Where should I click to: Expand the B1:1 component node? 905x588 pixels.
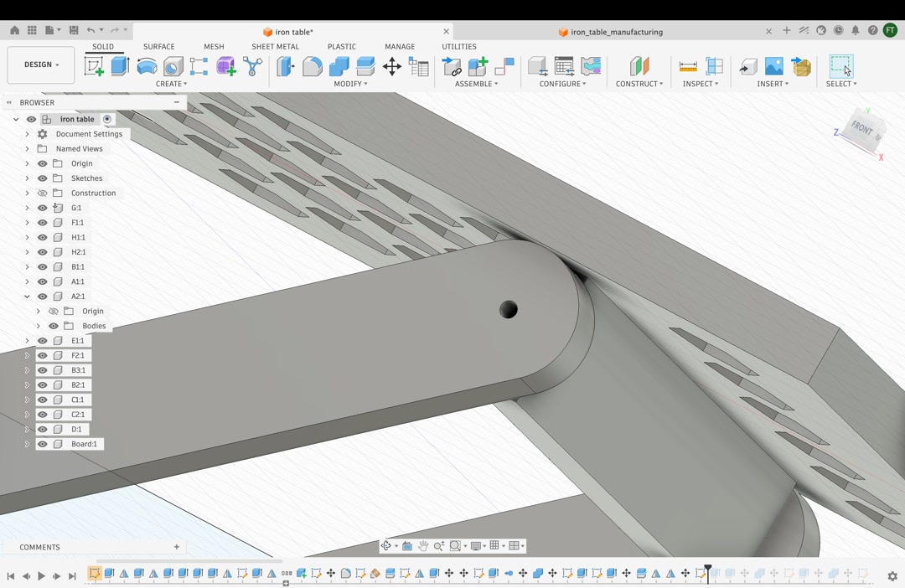click(27, 266)
